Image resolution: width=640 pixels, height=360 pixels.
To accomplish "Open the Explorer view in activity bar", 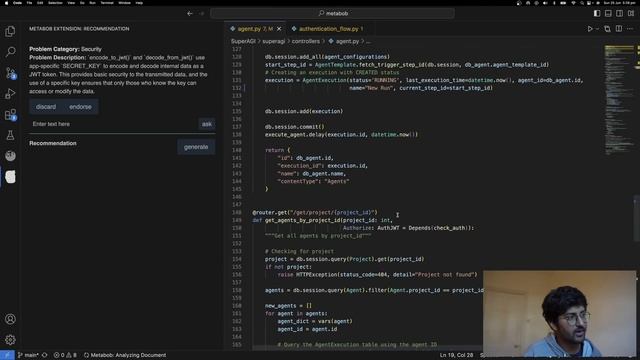I will [10, 31].
